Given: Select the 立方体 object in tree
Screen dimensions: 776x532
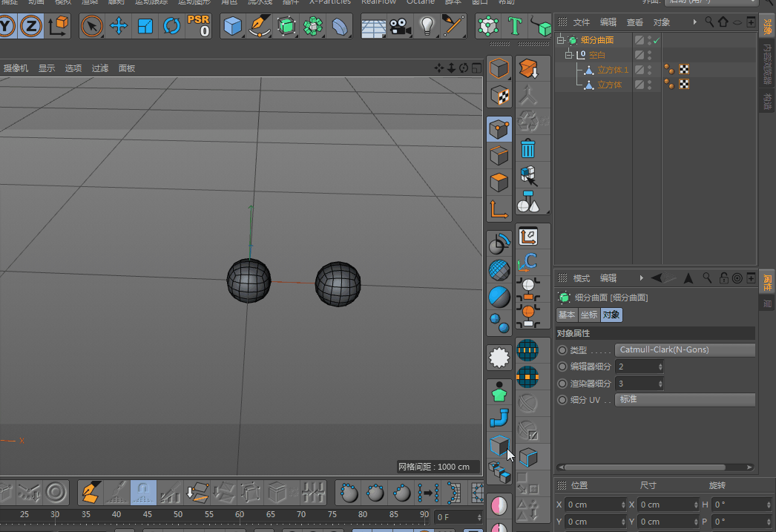Looking at the screenshot, I should tap(609, 85).
